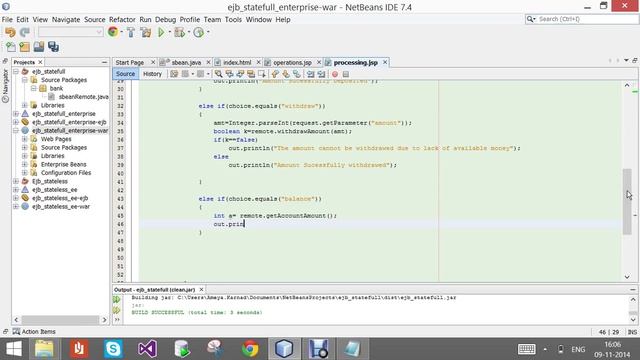Expand the Enterprise Beans node

click(x=24, y=164)
